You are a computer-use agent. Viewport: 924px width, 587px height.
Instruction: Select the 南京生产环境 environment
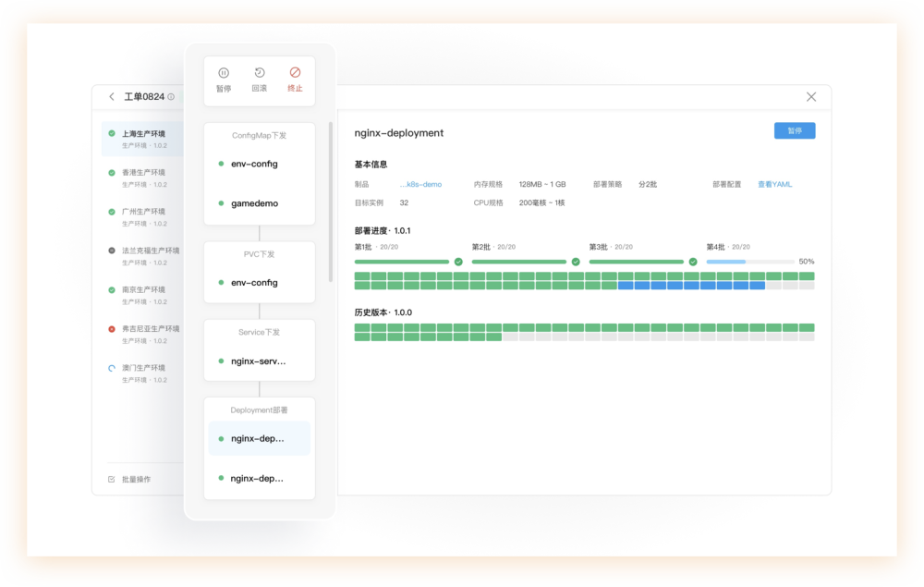(x=142, y=295)
